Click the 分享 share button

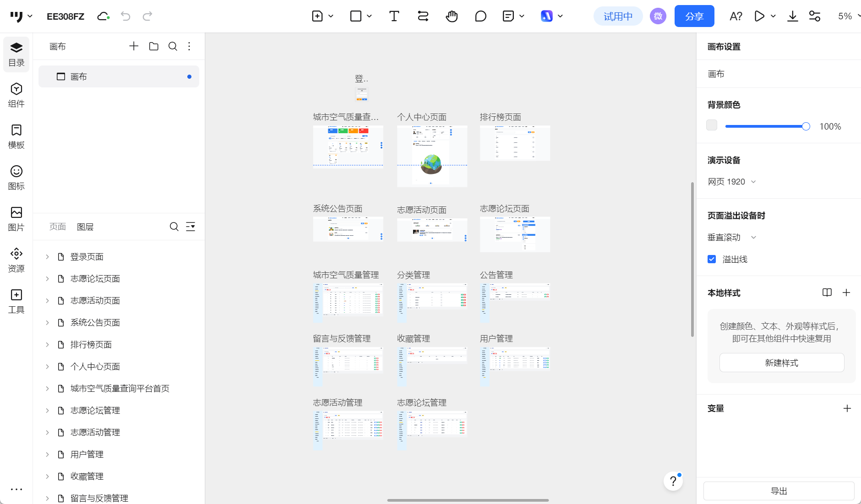pyautogui.click(x=694, y=16)
